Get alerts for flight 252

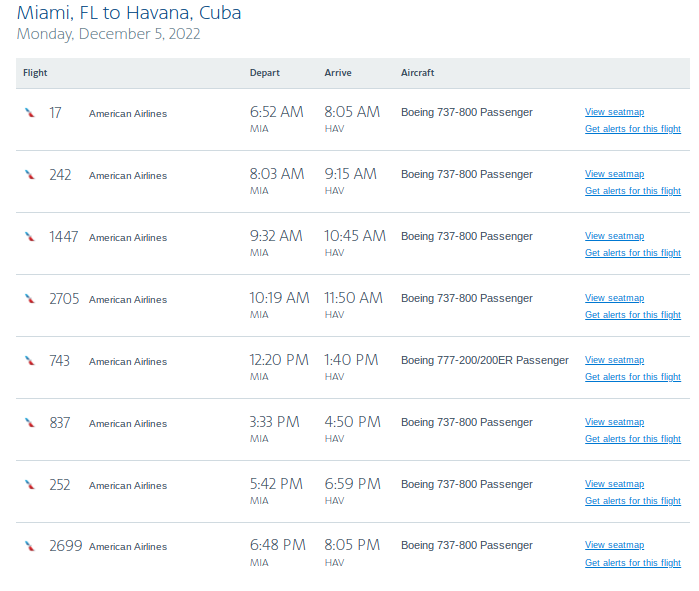633,501
